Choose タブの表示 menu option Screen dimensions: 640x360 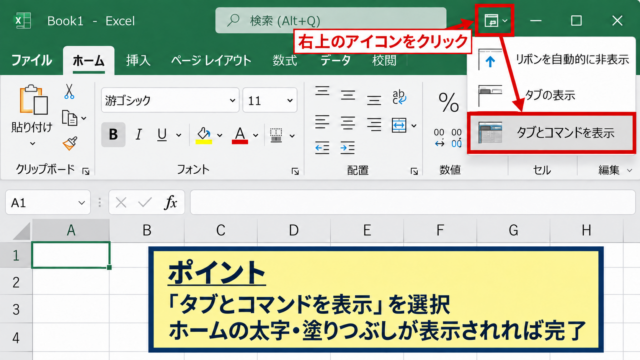click(x=551, y=95)
